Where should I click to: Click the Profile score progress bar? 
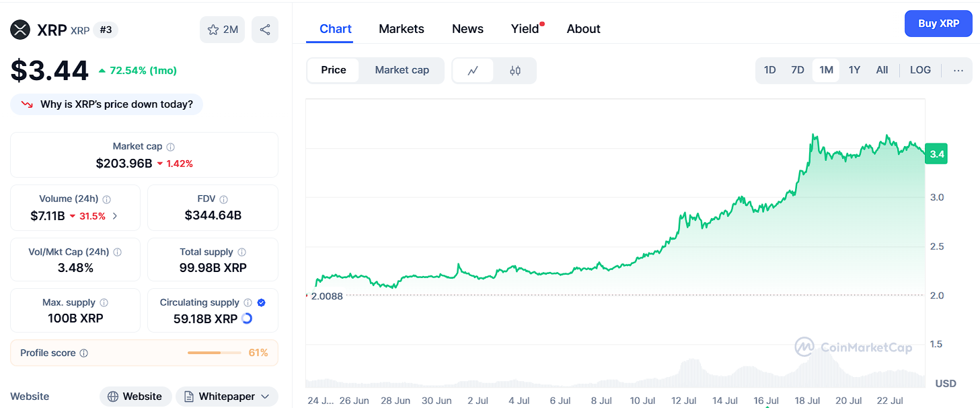click(x=214, y=353)
